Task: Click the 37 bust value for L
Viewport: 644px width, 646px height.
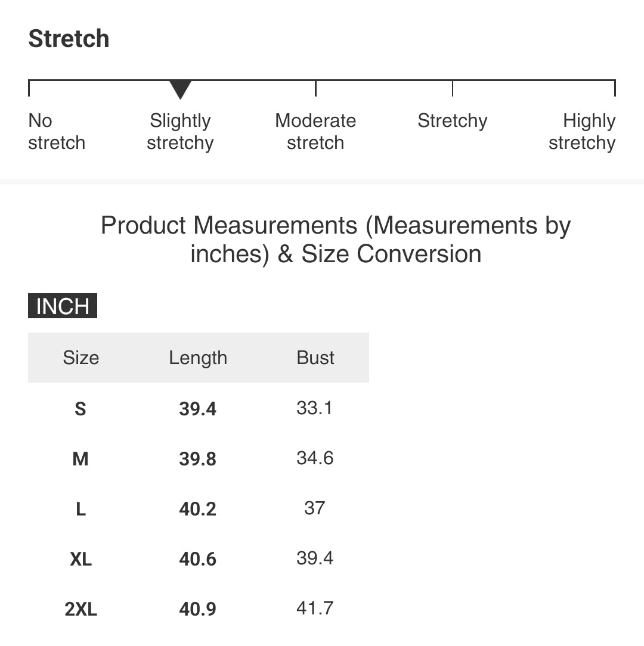Action: [x=315, y=508]
